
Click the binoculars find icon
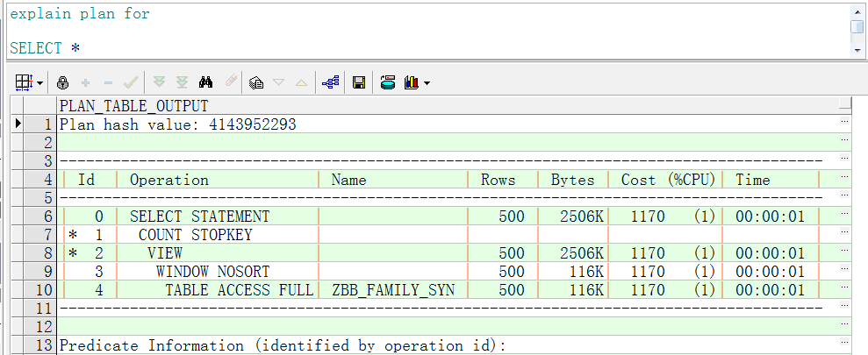(x=206, y=82)
